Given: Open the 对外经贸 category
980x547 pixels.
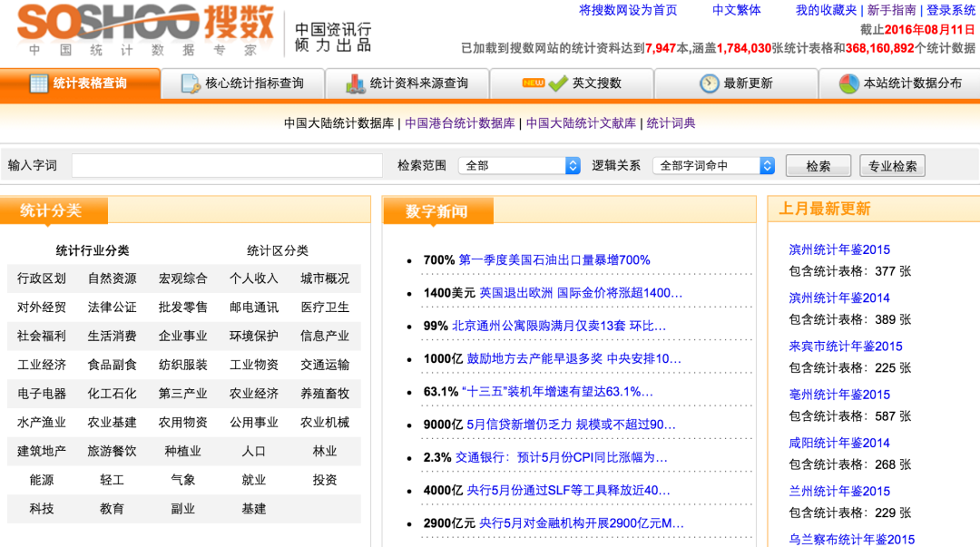Looking at the screenshot, I should coord(41,307).
